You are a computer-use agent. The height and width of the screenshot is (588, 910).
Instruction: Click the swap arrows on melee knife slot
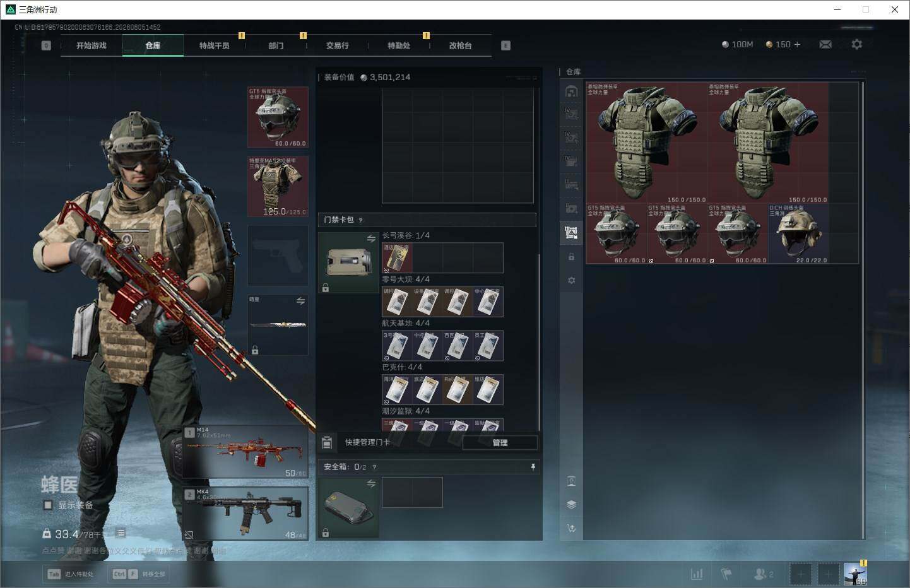(x=300, y=301)
